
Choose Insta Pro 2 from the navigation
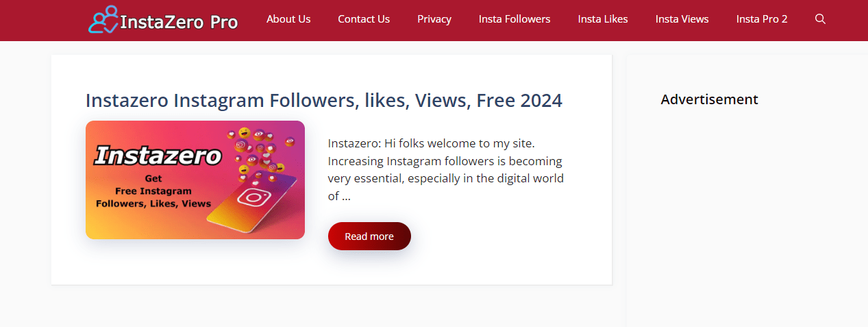pos(762,19)
